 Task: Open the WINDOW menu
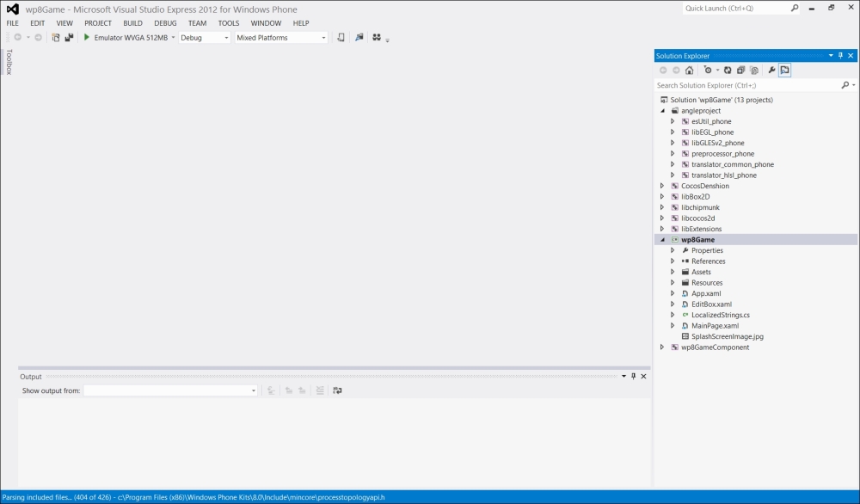pos(266,23)
